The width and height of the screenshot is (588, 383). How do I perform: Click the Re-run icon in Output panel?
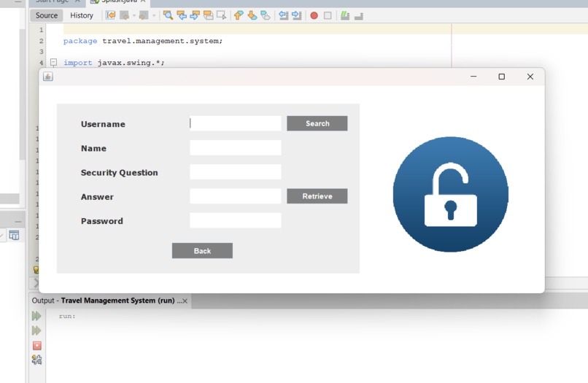click(36, 316)
